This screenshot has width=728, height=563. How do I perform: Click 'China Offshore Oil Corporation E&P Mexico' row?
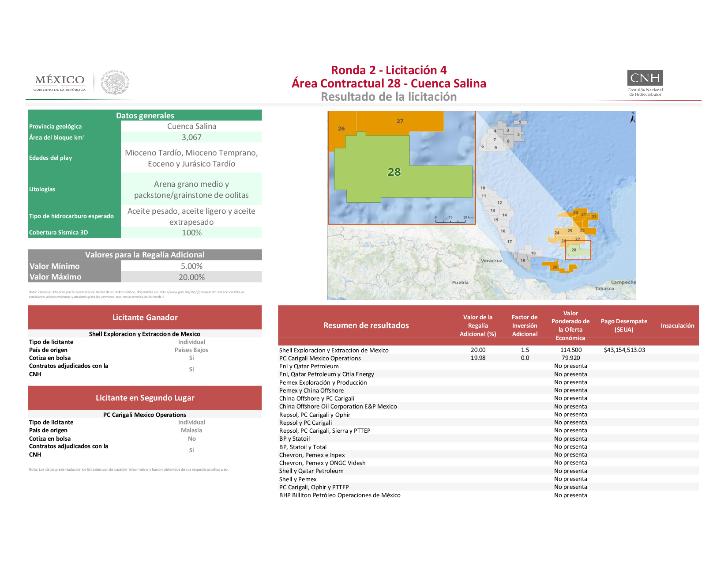[488, 406]
